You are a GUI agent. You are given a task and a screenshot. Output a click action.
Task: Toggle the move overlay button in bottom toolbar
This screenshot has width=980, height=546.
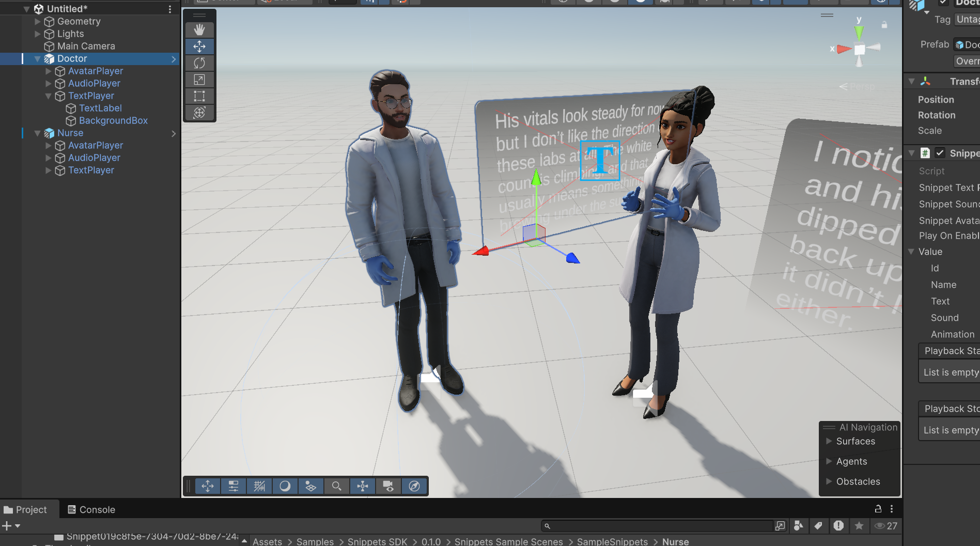coord(208,486)
